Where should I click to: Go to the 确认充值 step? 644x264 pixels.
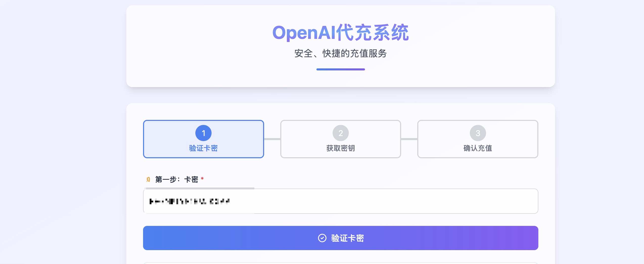click(x=478, y=148)
